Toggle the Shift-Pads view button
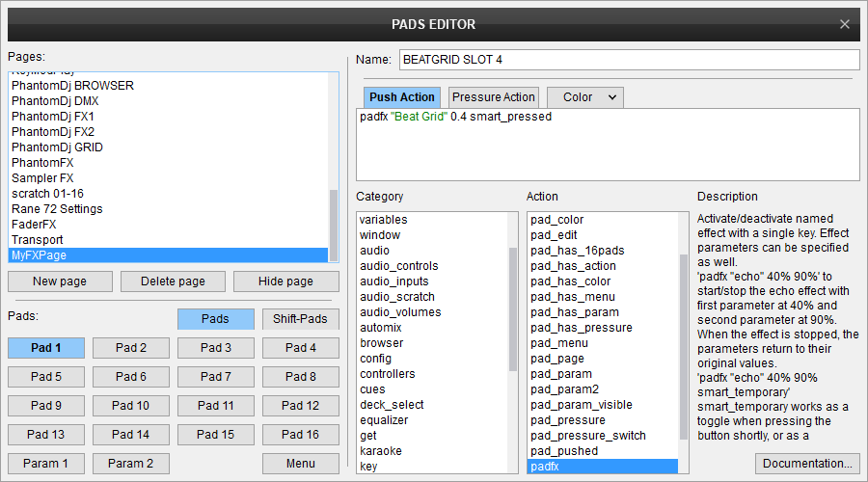This screenshot has width=868, height=482. [300, 319]
